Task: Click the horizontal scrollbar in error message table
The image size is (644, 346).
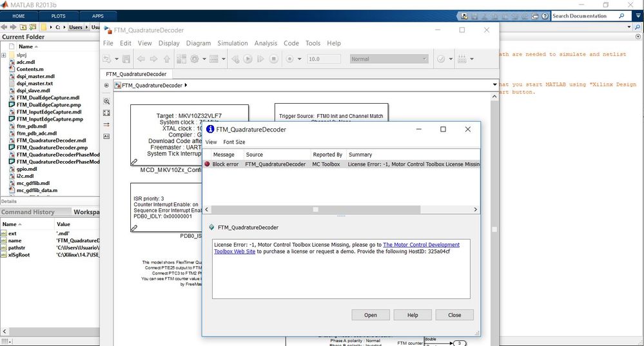Action: (315, 209)
